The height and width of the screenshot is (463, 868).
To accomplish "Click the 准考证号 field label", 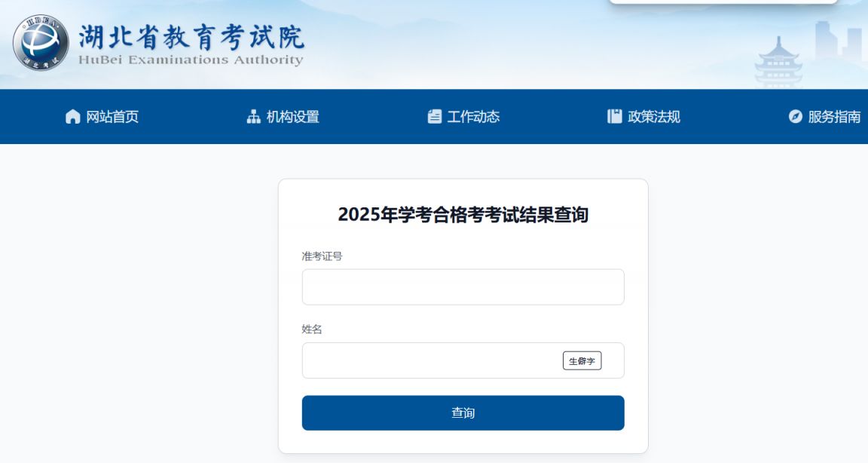I will (x=322, y=256).
